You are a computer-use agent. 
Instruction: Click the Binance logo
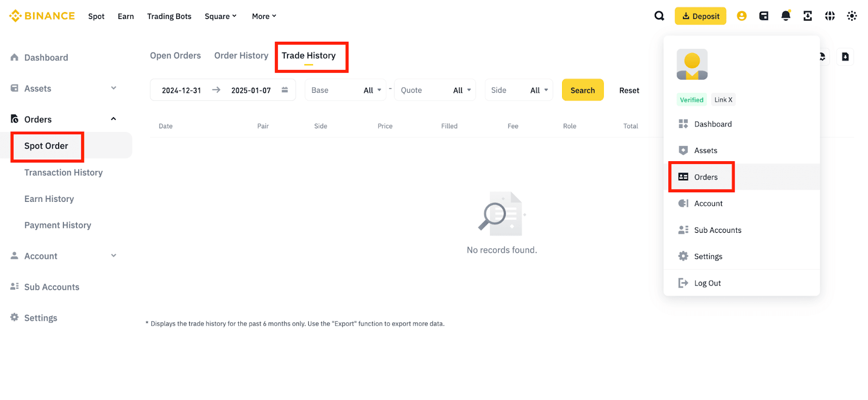(x=42, y=16)
